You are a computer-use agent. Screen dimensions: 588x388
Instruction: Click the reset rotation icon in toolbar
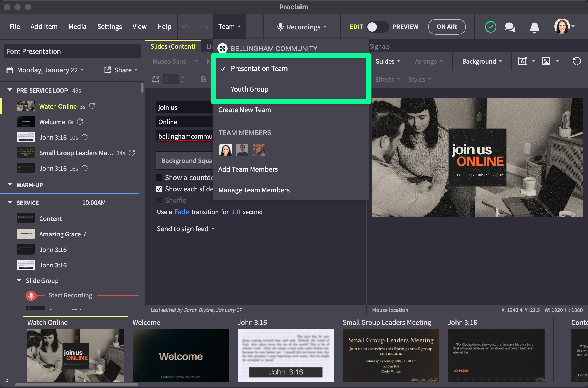point(577,61)
